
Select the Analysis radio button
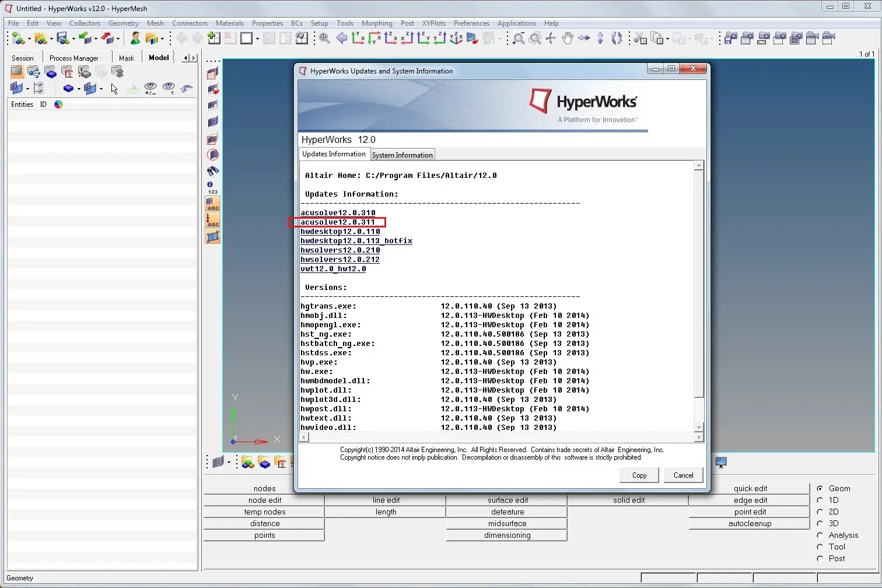pyautogui.click(x=820, y=535)
